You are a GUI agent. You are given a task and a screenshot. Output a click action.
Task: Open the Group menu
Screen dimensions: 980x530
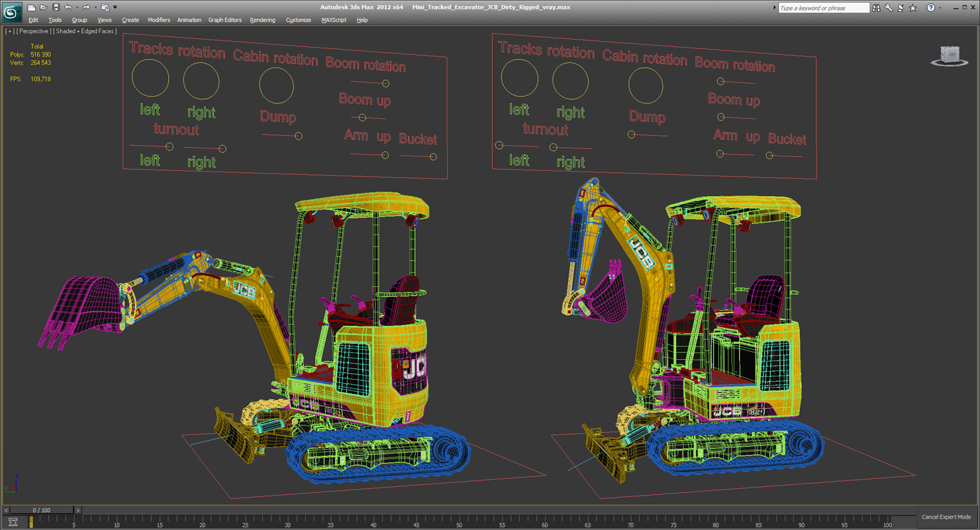[x=79, y=20]
